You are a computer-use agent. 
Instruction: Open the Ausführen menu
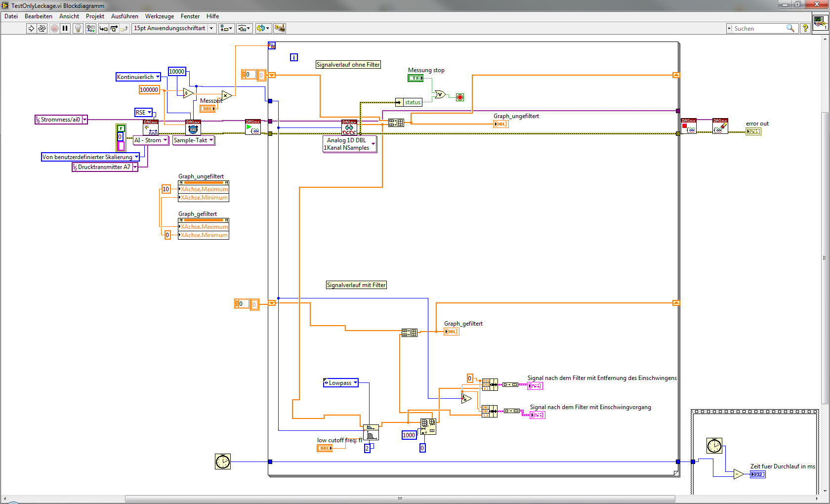(124, 16)
